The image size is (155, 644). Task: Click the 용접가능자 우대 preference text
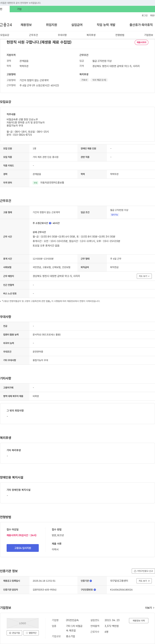point(40,360)
